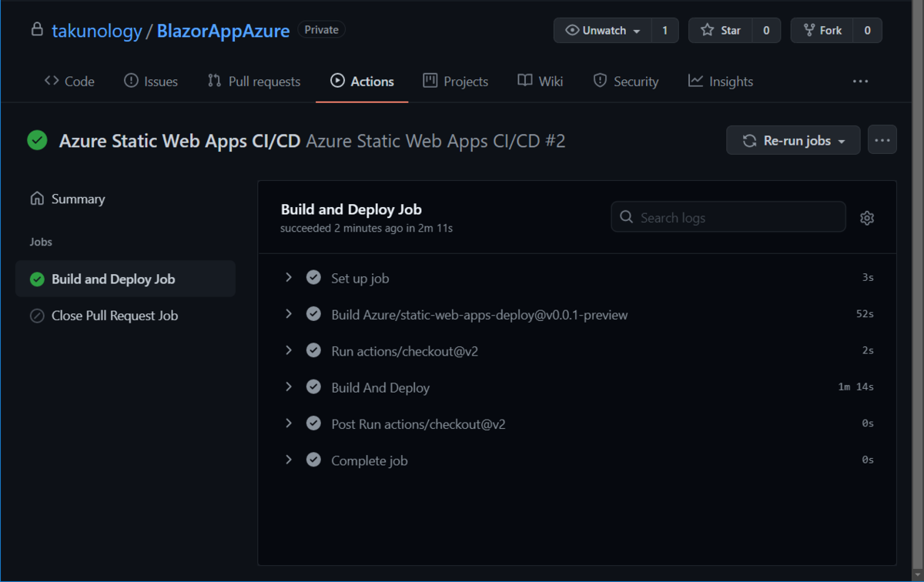This screenshot has width=924, height=582.
Task: Click the star icon in the Star button
Action: click(x=707, y=30)
